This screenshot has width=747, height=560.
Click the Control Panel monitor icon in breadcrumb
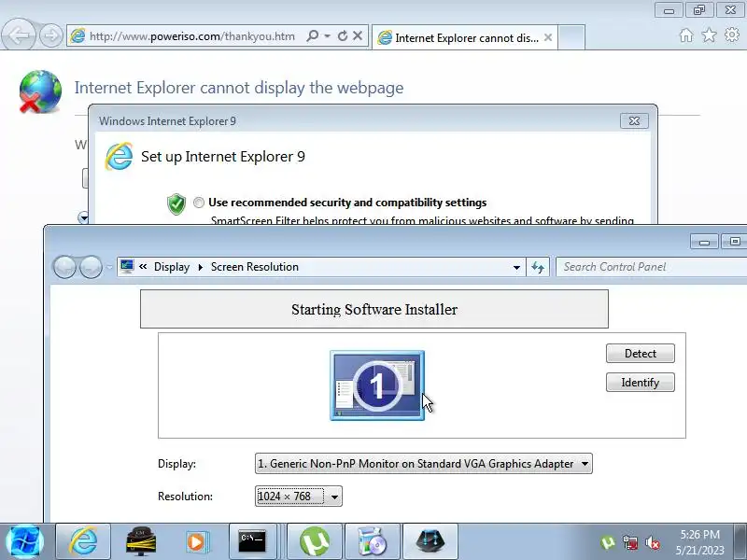click(x=127, y=266)
